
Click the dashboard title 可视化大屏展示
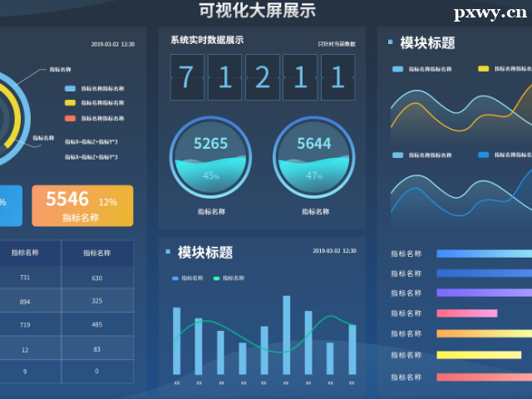(x=257, y=11)
